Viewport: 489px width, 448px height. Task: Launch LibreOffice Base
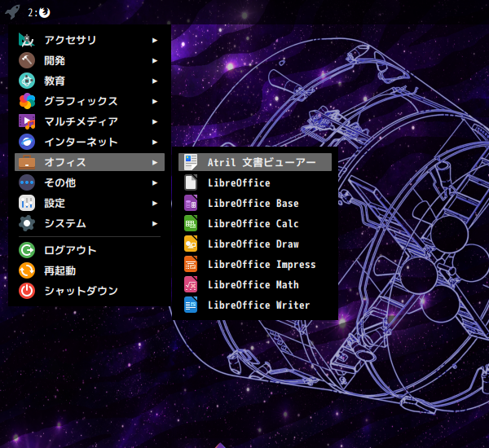point(255,203)
